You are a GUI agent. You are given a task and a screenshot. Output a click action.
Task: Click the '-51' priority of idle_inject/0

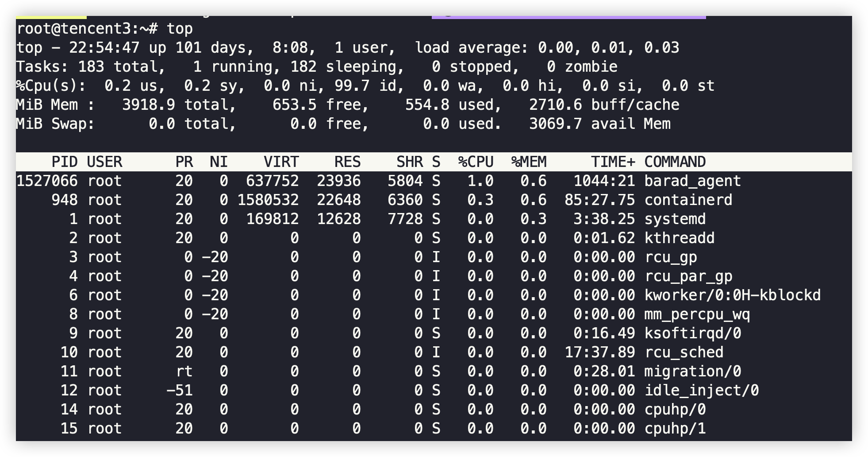(x=180, y=391)
